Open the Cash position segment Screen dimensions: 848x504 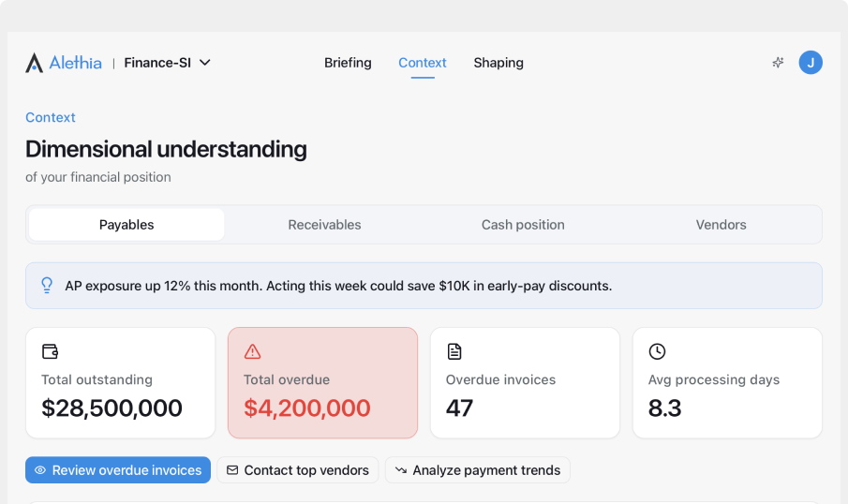(x=523, y=225)
